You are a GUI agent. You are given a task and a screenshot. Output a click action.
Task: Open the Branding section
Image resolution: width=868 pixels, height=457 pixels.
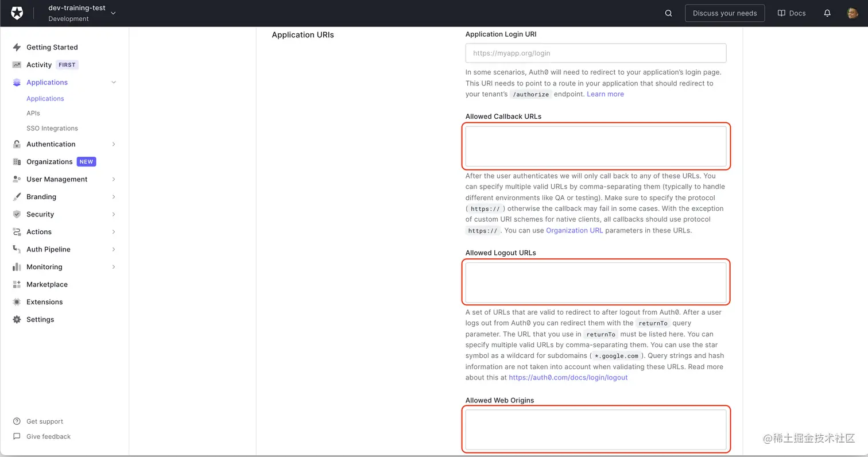(x=42, y=196)
